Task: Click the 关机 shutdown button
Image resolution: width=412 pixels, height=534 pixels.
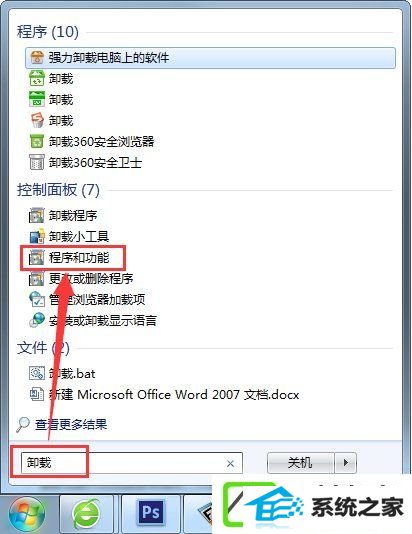Action: pyautogui.click(x=300, y=463)
